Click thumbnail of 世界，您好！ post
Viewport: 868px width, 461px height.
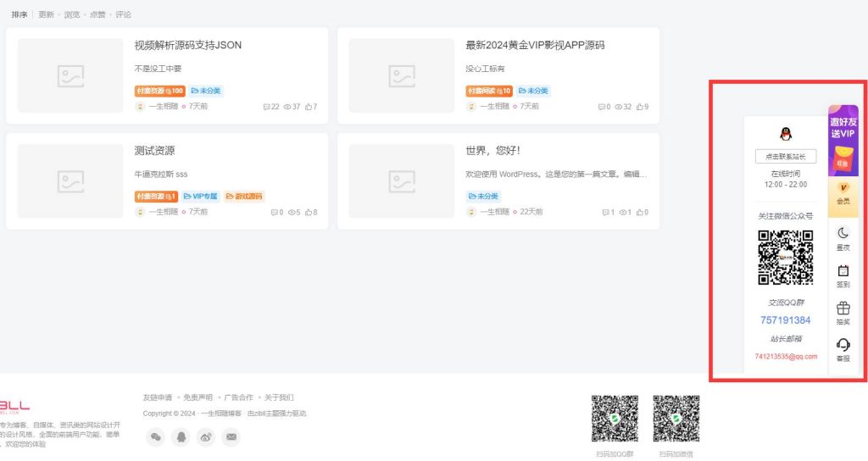tap(401, 181)
